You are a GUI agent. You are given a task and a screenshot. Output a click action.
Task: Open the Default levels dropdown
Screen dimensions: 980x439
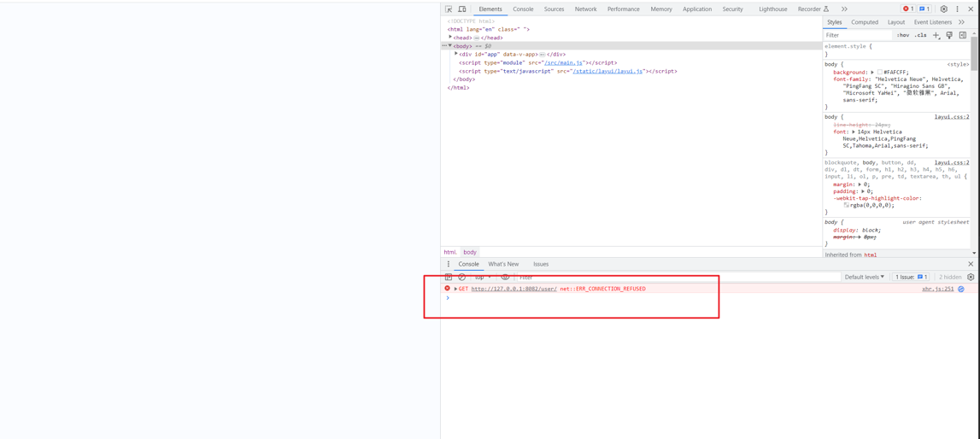(865, 277)
